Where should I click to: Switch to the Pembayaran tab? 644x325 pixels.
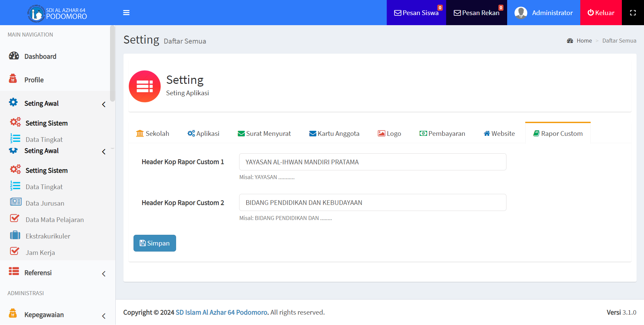coord(442,133)
